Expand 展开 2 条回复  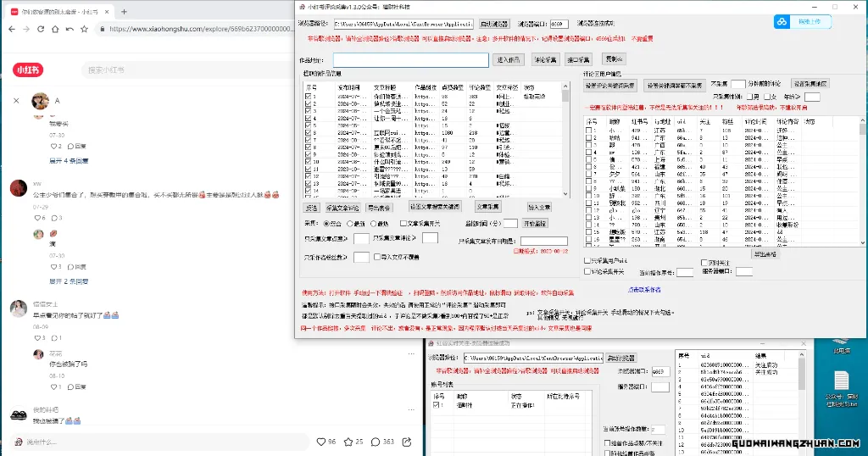(x=69, y=281)
